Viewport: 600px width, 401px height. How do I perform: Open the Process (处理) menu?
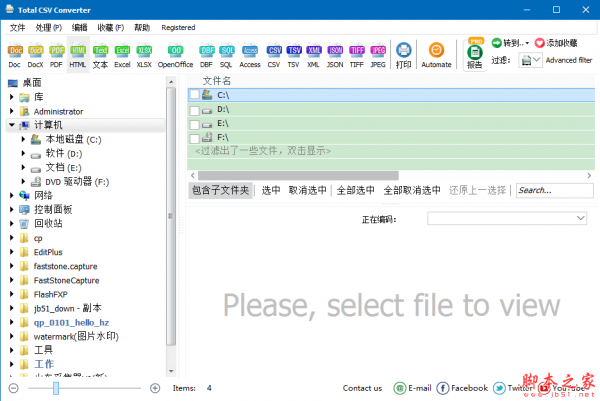(49, 28)
